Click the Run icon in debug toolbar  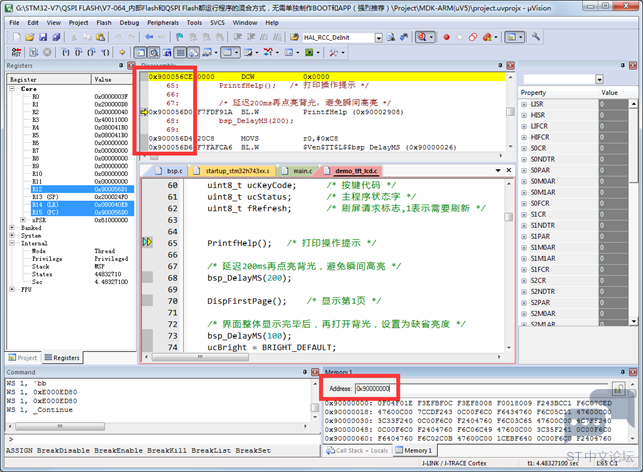point(34,52)
